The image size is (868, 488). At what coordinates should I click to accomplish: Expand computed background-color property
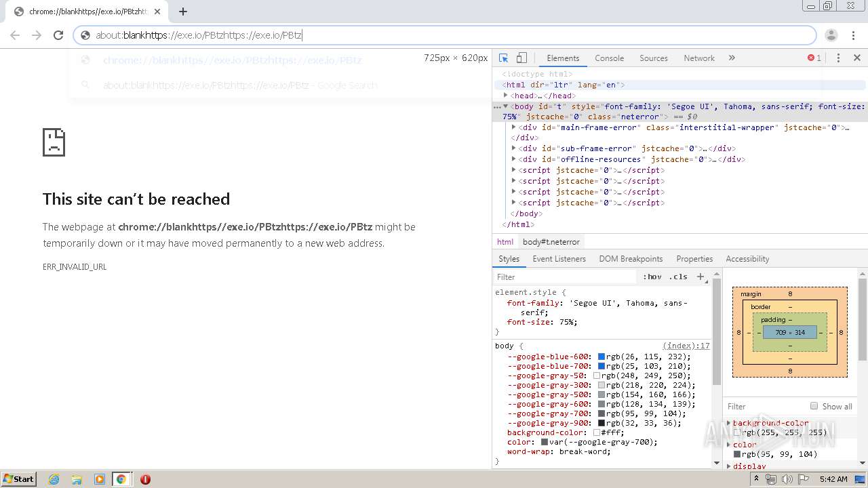(x=730, y=423)
